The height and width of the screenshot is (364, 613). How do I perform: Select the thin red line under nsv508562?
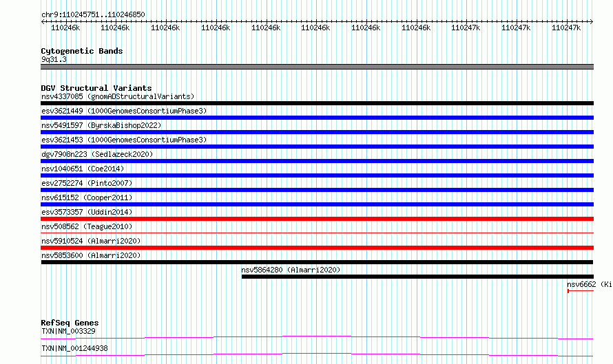pyautogui.click(x=317, y=233)
